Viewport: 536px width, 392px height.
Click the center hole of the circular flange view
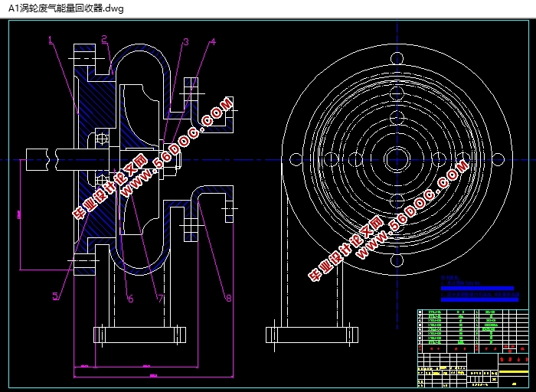(396, 159)
